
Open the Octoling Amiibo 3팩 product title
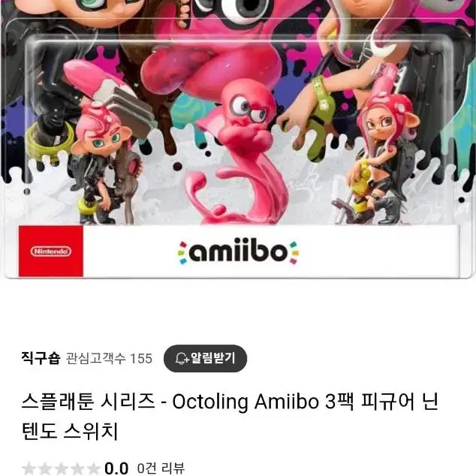click(x=230, y=416)
